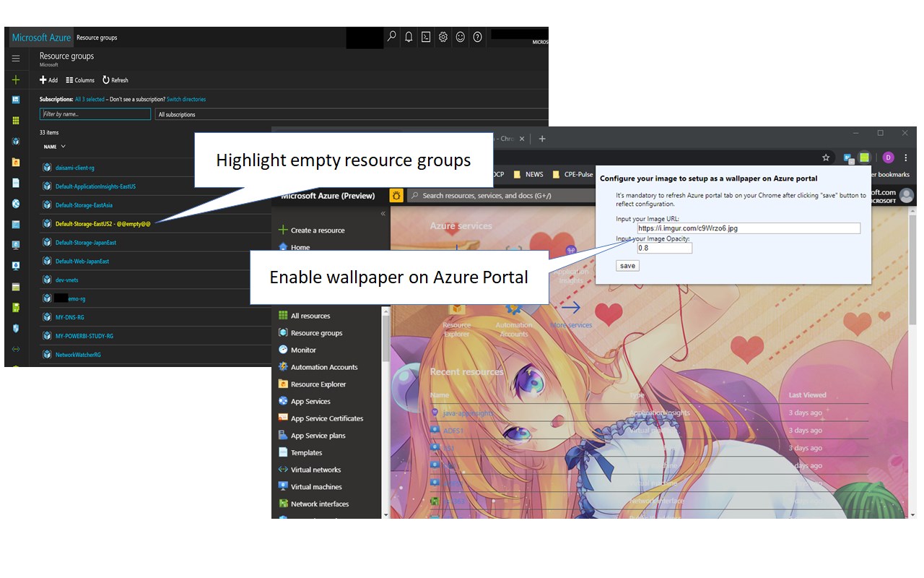924x578 pixels.
Task: Click the icon beside Default-Storage-EastAsia
Action: click(47, 205)
